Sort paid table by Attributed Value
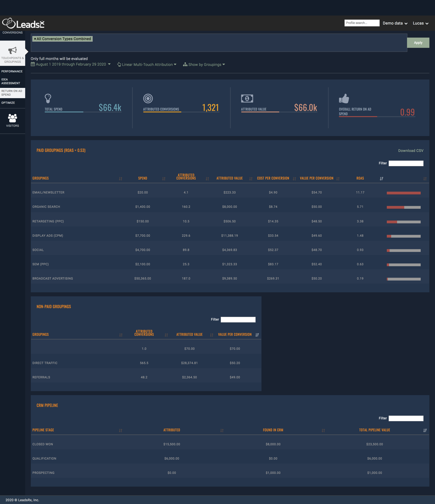 pyautogui.click(x=251, y=179)
